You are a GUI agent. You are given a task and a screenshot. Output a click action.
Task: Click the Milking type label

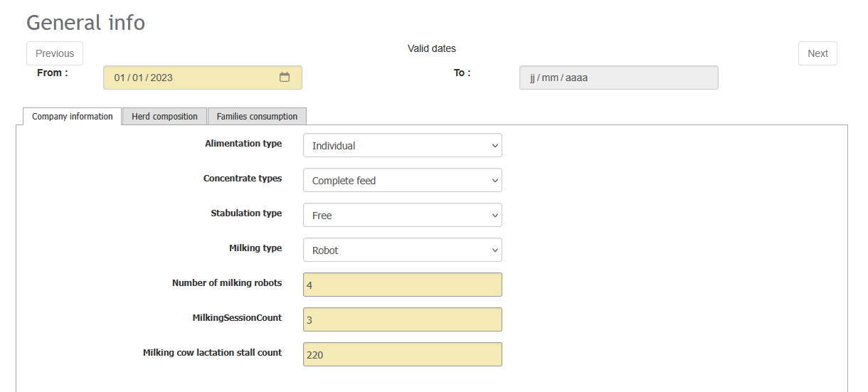point(255,248)
